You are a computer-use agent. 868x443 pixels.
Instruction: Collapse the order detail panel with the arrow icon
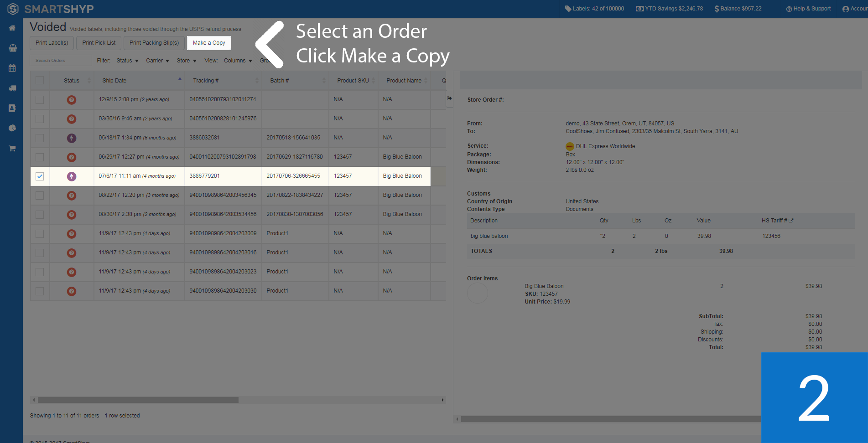point(449,98)
